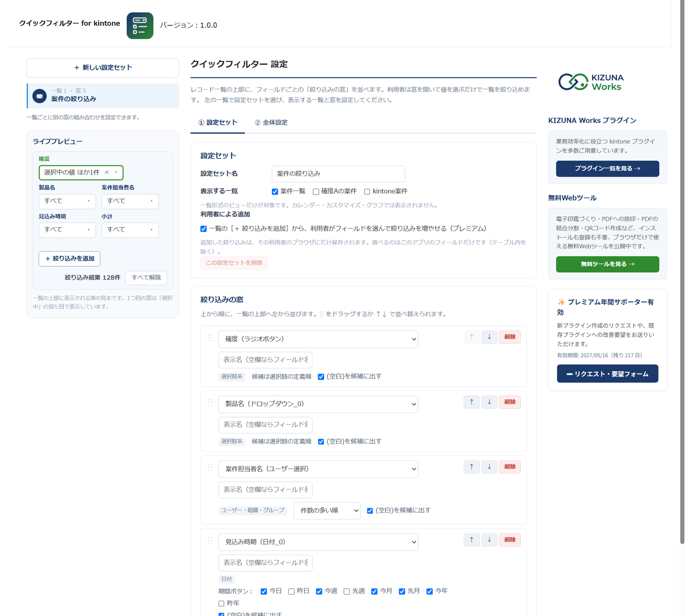Image resolution: width=686 pixels, height=616 pixels.
Task: Move the 製品名 row down with the arrow
Action: 489,402
